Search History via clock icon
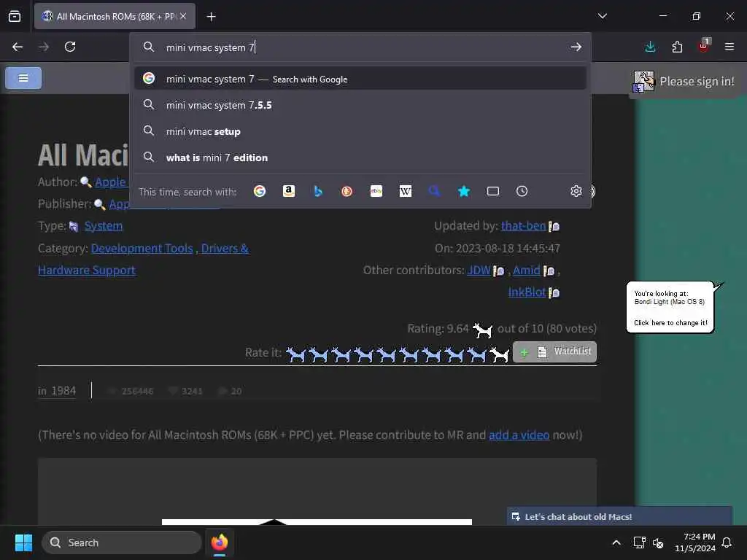Screen dimensions: 747x560 tap(522, 191)
